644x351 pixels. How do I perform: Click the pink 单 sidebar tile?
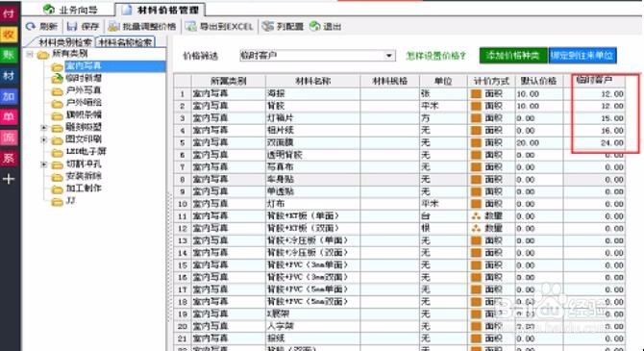(x=9, y=116)
